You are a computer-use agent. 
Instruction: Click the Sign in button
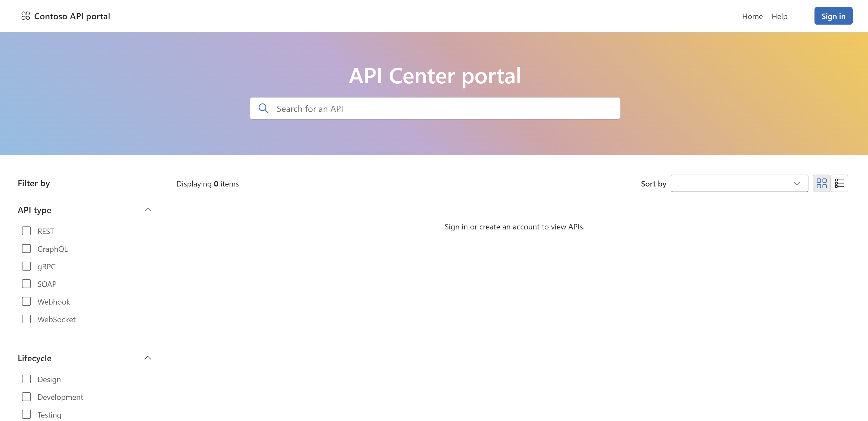(x=831, y=16)
